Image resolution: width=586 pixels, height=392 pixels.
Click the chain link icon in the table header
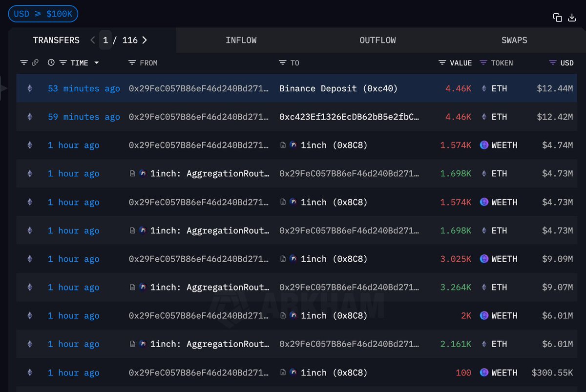[x=35, y=62]
